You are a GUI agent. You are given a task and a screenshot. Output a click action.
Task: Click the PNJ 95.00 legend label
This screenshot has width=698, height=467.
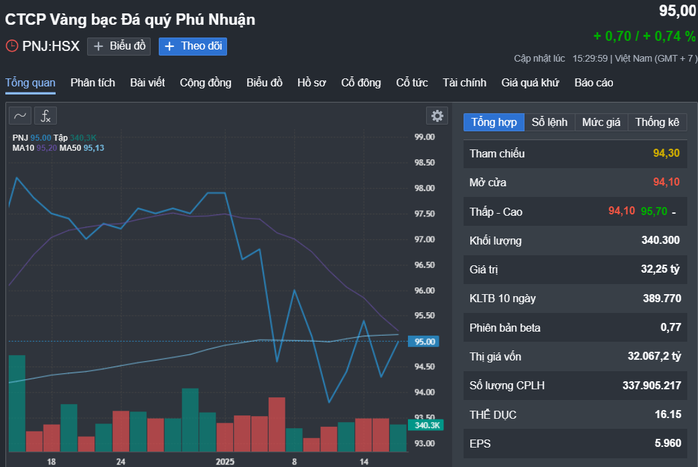tap(32, 138)
